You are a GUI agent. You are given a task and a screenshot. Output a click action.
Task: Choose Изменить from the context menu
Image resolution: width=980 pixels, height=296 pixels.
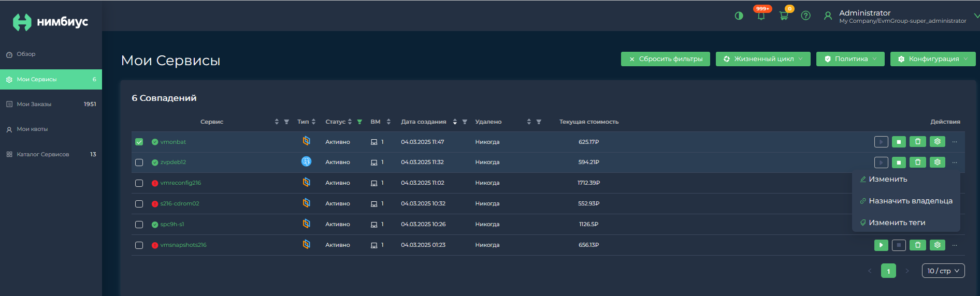[x=906, y=179]
